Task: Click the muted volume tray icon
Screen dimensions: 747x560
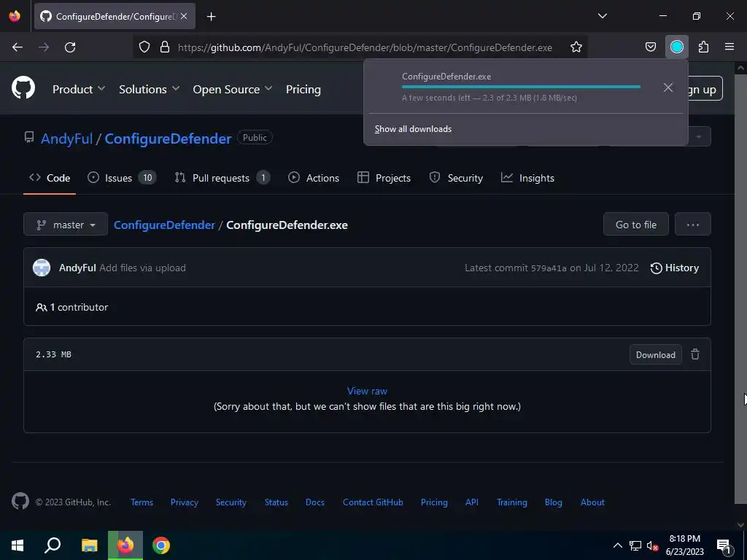Action: (x=652, y=546)
